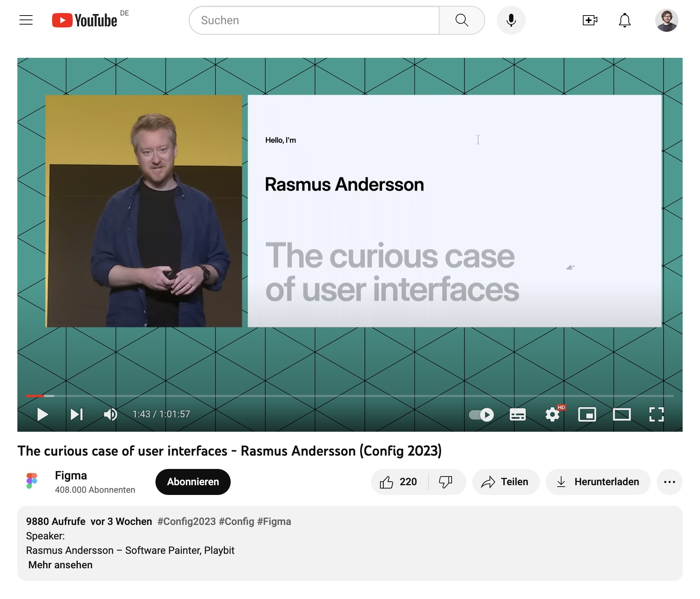Skip to the next video
Screen dimensions: 700x599
point(77,414)
